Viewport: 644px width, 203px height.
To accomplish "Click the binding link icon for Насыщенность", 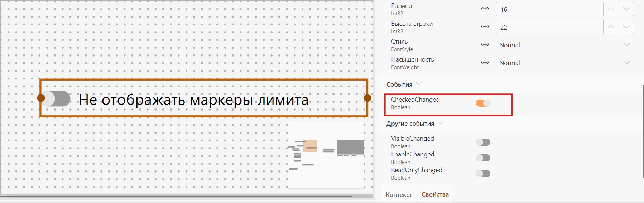I will coord(485,62).
